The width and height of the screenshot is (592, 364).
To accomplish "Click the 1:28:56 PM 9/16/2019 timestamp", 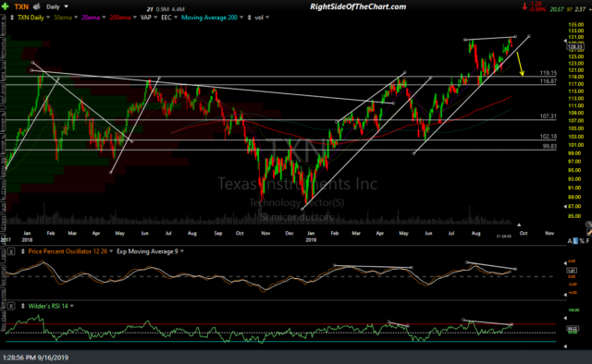I will (x=35, y=358).
